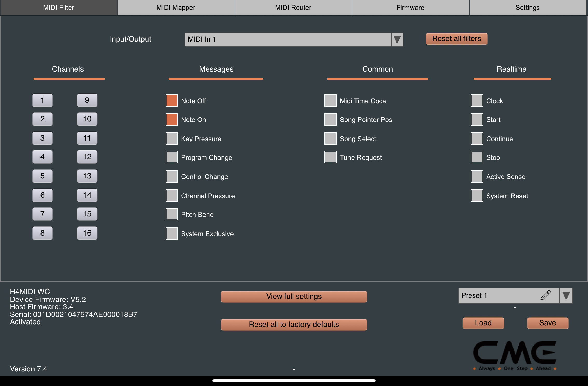Tick the System Exclusive checkbox
Viewport: 588px width, 386px height.
click(x=172, y=233)
